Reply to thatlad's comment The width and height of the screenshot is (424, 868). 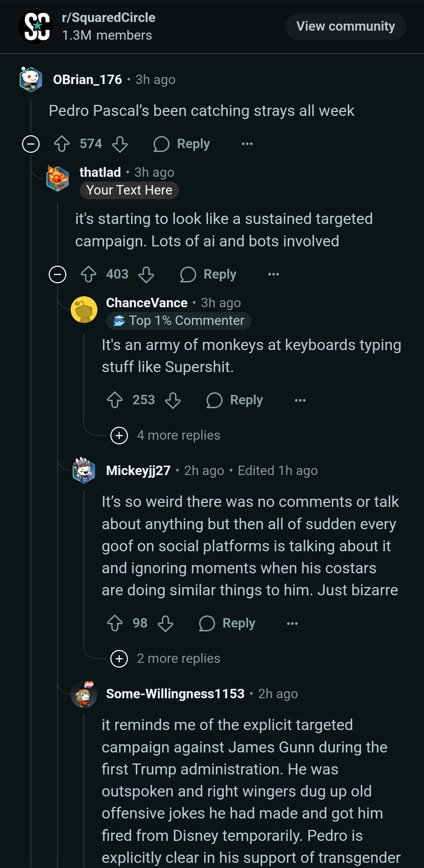tap(209, 274)
